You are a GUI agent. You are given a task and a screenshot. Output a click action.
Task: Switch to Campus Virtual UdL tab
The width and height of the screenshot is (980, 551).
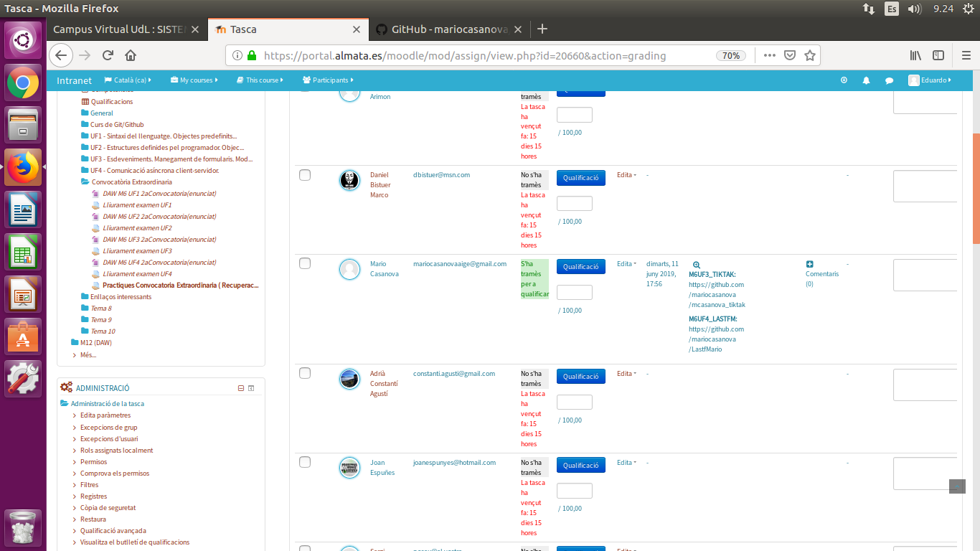point(119,29)
